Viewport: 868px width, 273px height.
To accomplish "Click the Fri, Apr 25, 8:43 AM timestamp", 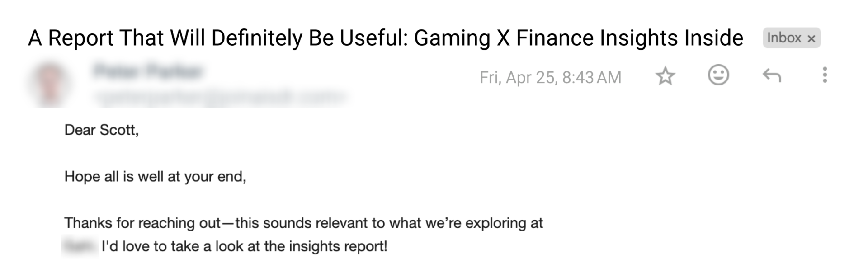I will click(x=550, y=77).
